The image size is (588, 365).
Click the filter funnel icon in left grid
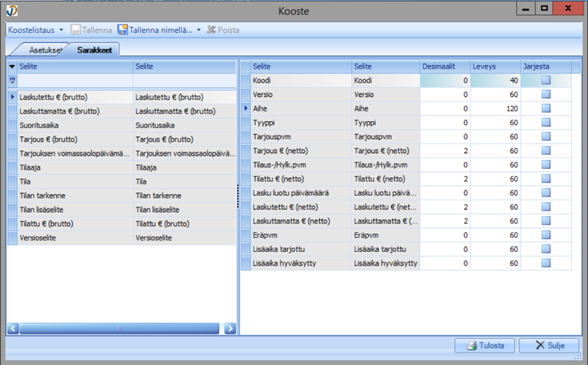pos(12,81)
